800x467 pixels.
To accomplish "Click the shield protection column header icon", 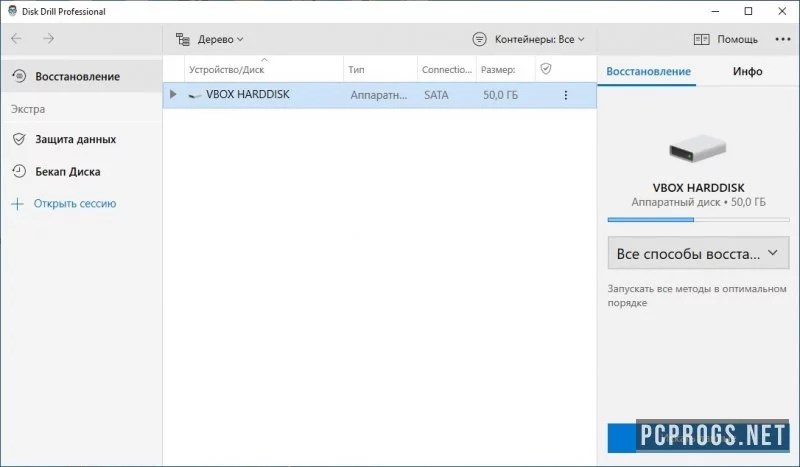I will [x=546, y=69].
